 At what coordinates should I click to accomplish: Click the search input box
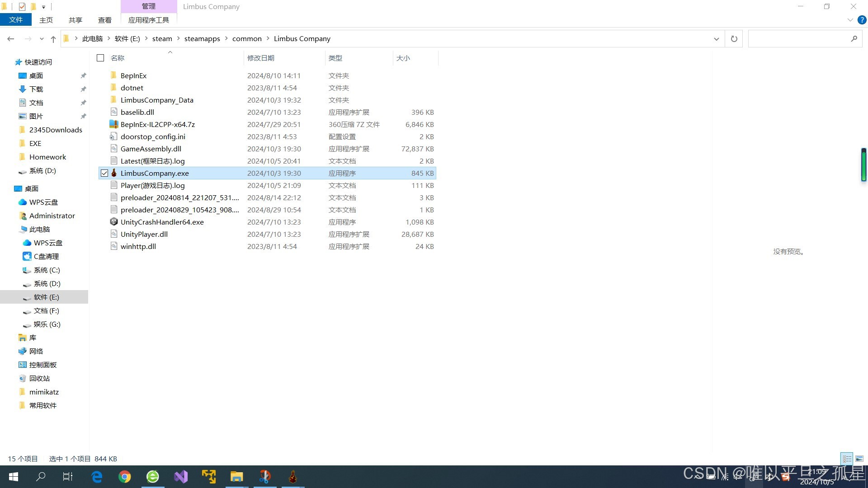tap(798, 39)
